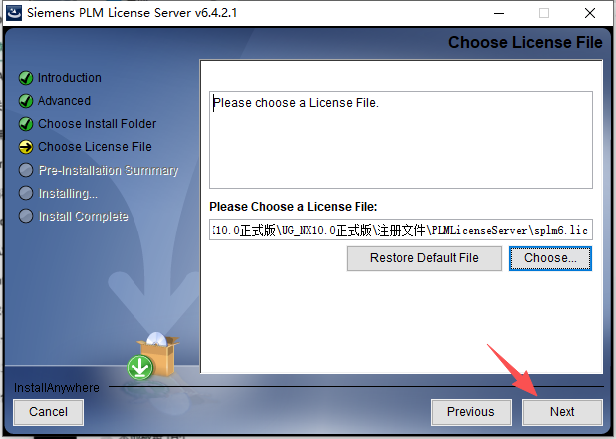Click inside the 'Please choose a License File' text area
The width and height of the screenshot is (616, 439).
click(x=401, y=140)
